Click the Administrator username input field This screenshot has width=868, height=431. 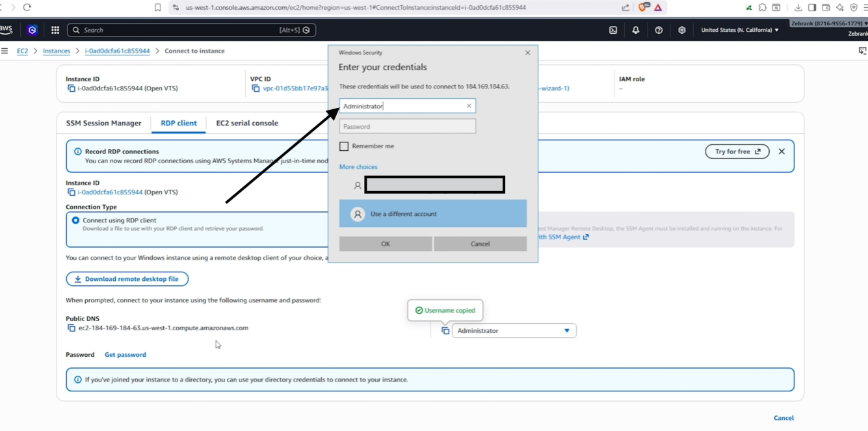[408, 106]
